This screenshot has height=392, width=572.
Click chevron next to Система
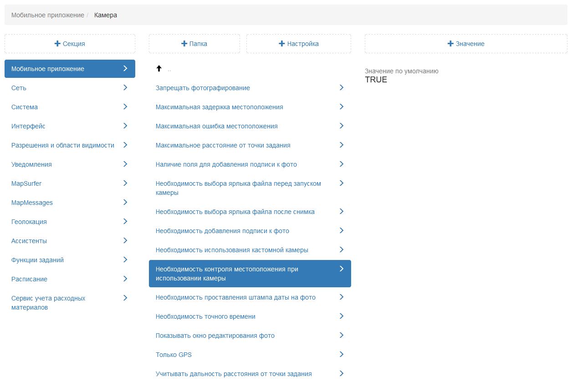pos(125,107)
